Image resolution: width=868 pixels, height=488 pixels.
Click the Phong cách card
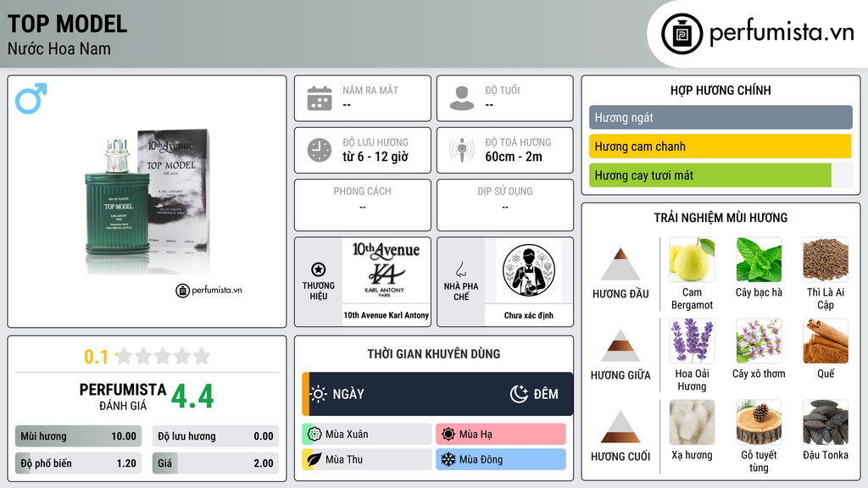[x=363, y=205]
